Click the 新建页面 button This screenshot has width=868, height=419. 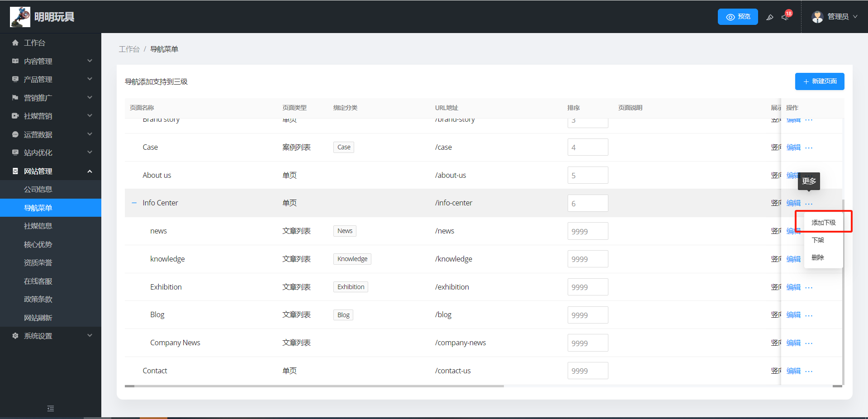click(820, 81)
